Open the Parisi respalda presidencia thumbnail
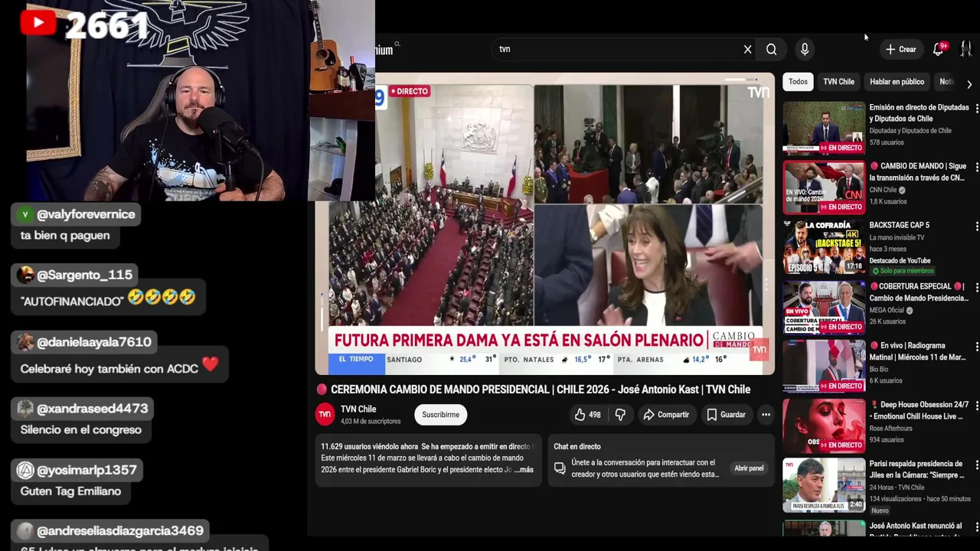This screenshot has width=980, height=551. [x=824, y=484]
